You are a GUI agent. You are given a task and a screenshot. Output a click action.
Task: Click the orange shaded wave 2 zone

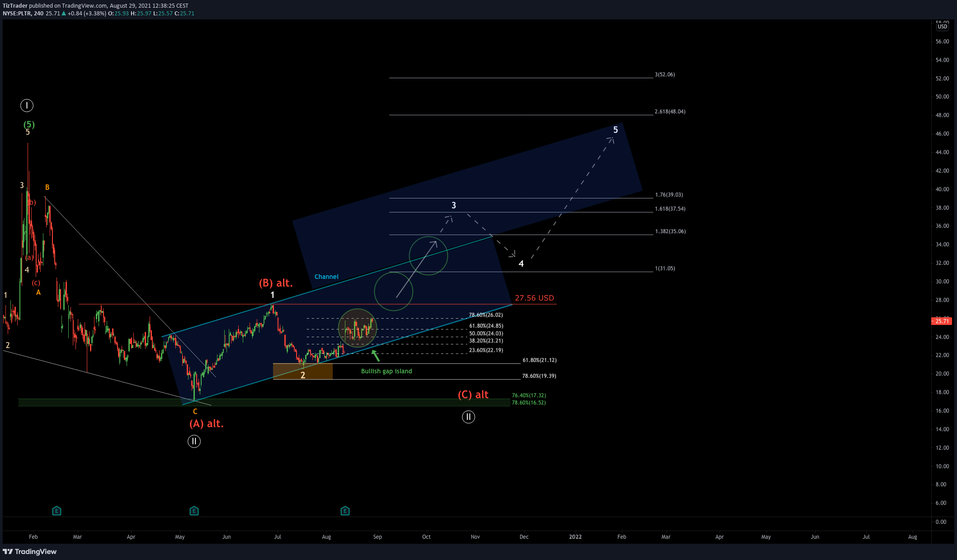302,372
